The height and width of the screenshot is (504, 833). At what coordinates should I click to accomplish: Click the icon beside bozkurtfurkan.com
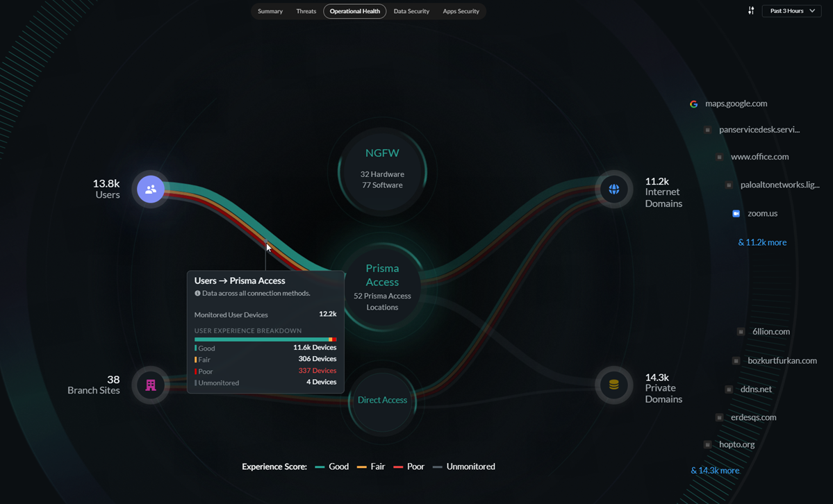coord(736,361)
